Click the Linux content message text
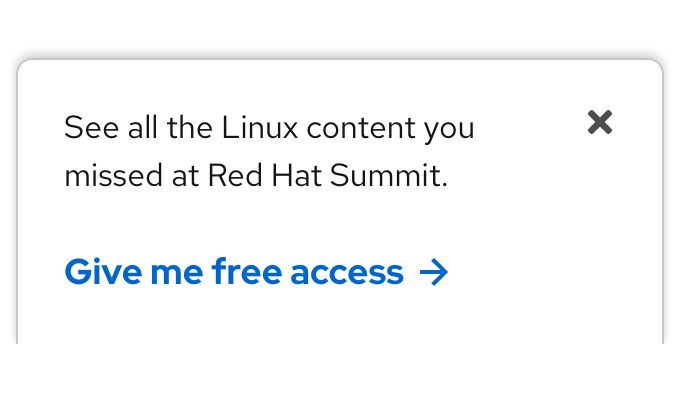This screenshot has height=400, width=680. [269, 129]
